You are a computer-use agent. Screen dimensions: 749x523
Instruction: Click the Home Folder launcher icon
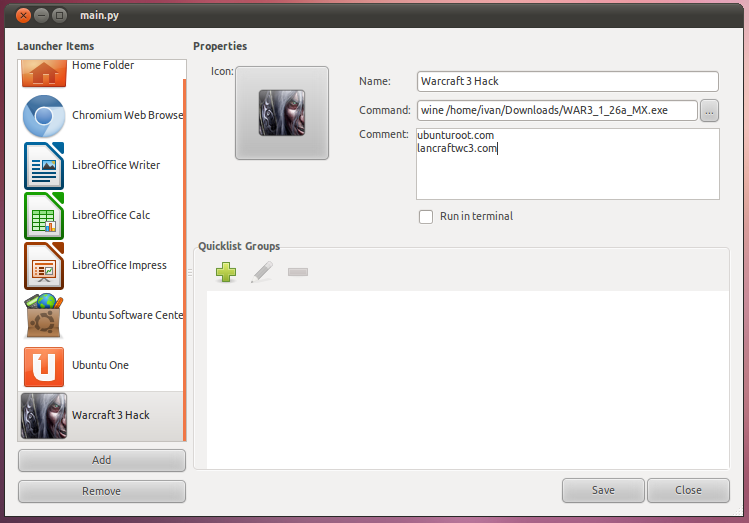click(44, 74)
